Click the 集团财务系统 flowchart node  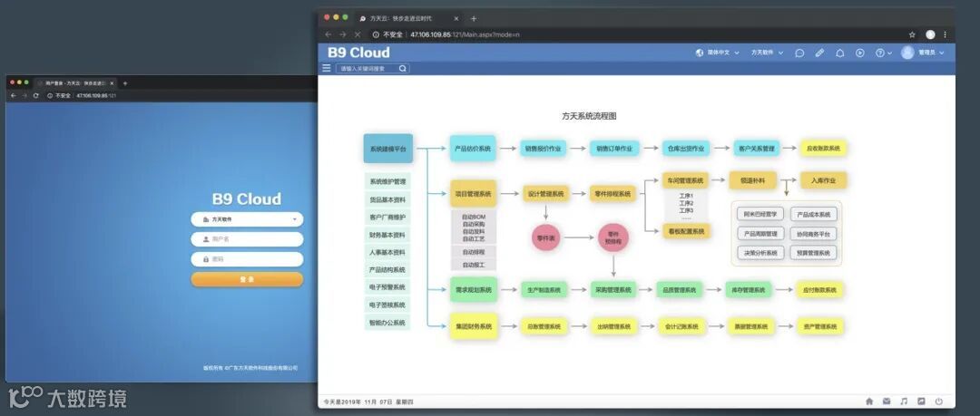click(x=473, y=326)
